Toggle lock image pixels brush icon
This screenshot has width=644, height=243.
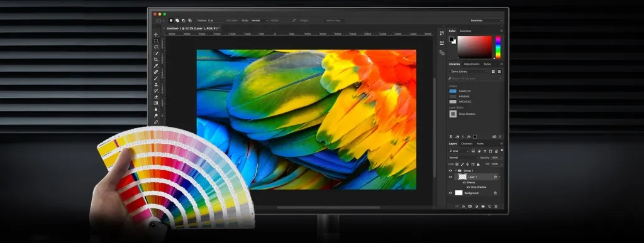pos(462,165)
